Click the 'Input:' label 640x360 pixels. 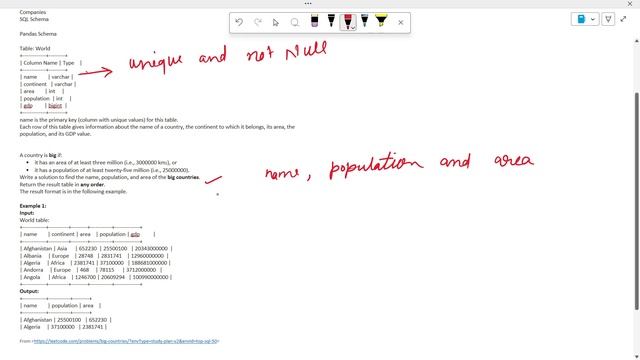[27, 213]
